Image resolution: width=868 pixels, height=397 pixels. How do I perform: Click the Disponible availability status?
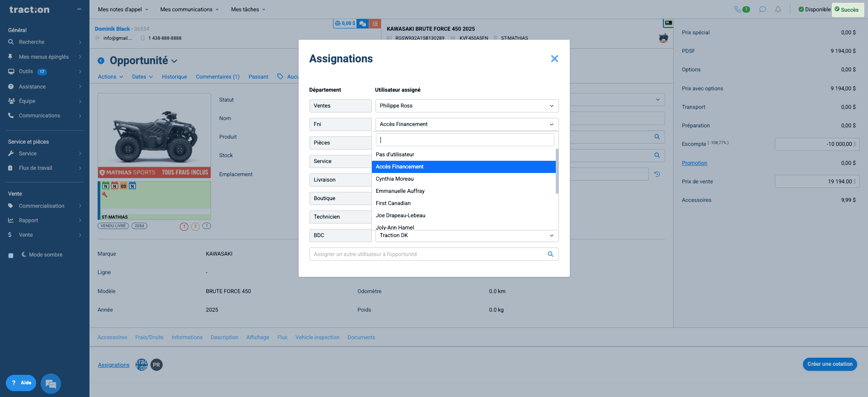814,9
